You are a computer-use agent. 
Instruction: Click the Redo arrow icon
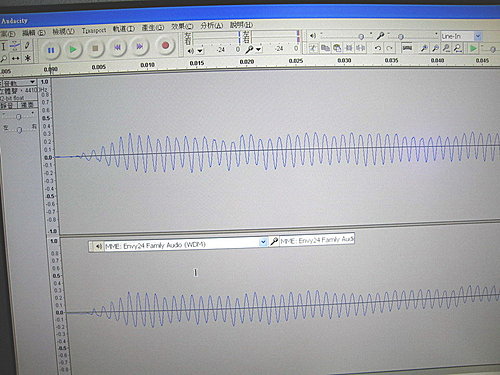tap(389, 48)
